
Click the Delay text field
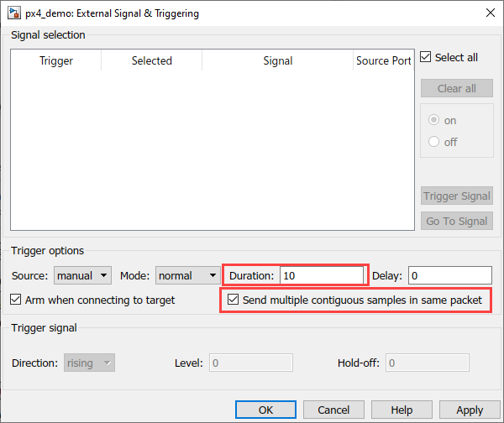tap(449, 275)
